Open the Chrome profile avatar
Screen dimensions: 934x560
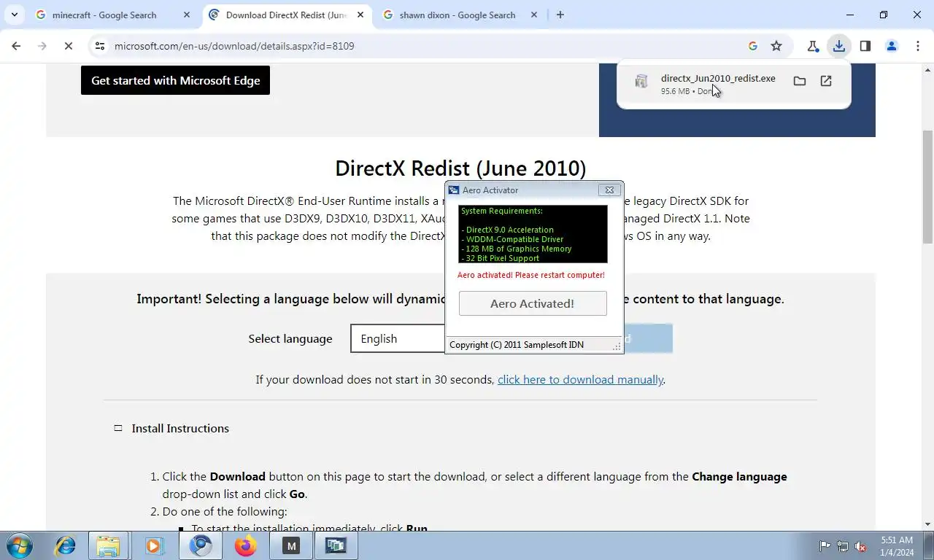click(892, 46)
